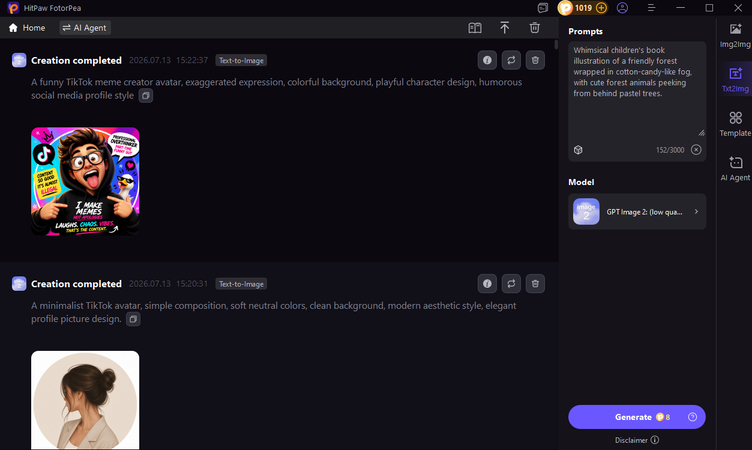Click the 152/3000 character counter
Image resolution: width=752 pixels, height=450 pixels.
[670, 150]
